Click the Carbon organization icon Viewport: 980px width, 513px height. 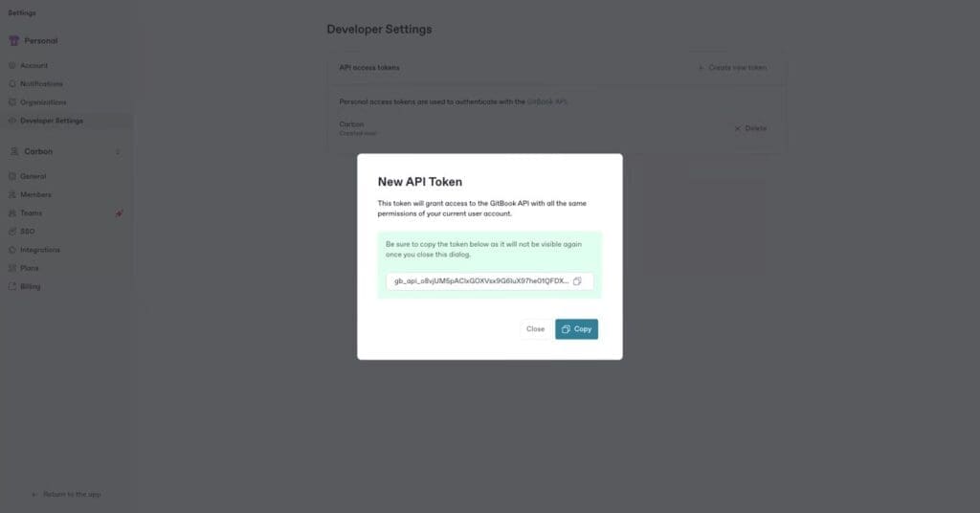[x=13, y=152]
